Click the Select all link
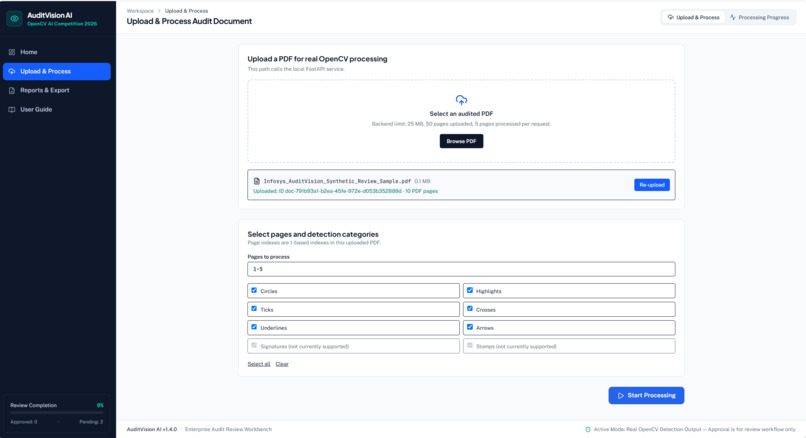 259,364
